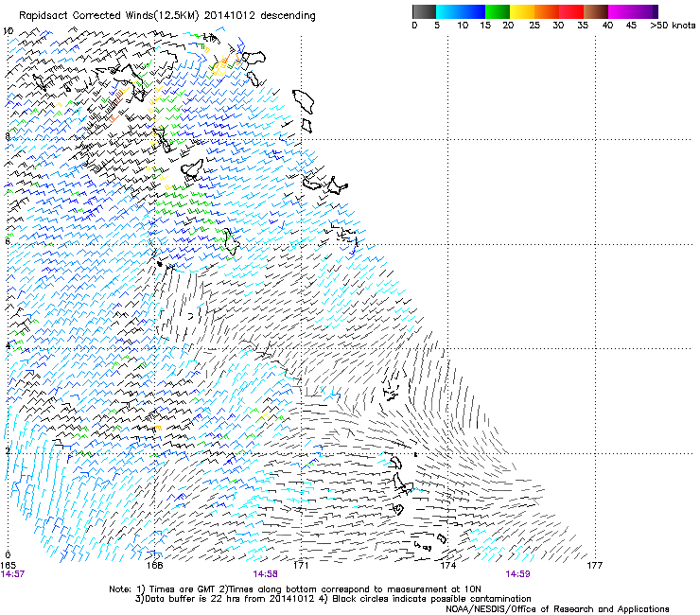Image resolution: width=700 pixels, height=615 pixels.
Task: Click the legend label '10' under color bar
Action: tap(463, 26)
